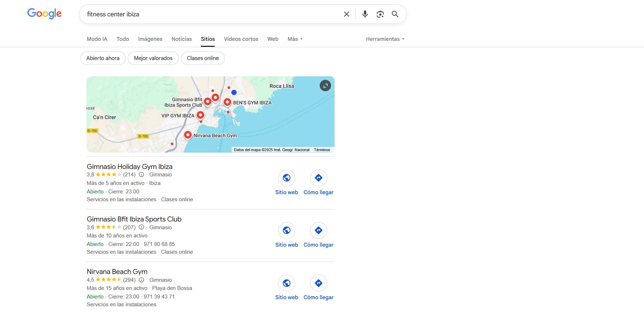Screen dimensions: 644x313
Task: Submit search with the magnifying glass icon
Action: [395, 14]
